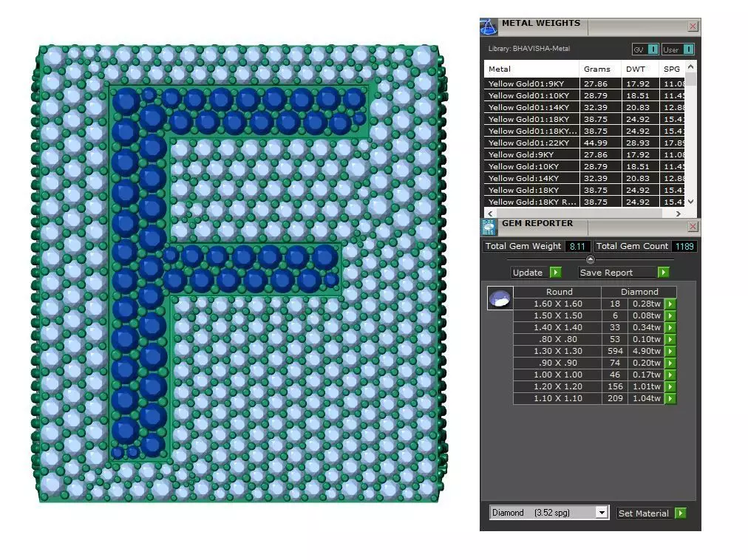This screenshot has height=560, width=748.
Task: Select Yellow Gold01:22KY metal row
Action: pyautogui.click(x=585, y=143)
